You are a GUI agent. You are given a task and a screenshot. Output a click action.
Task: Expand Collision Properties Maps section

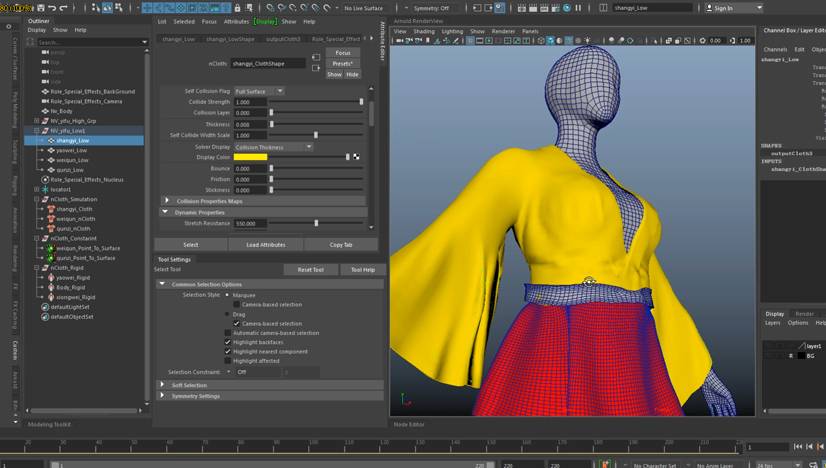tap(167, 201)
